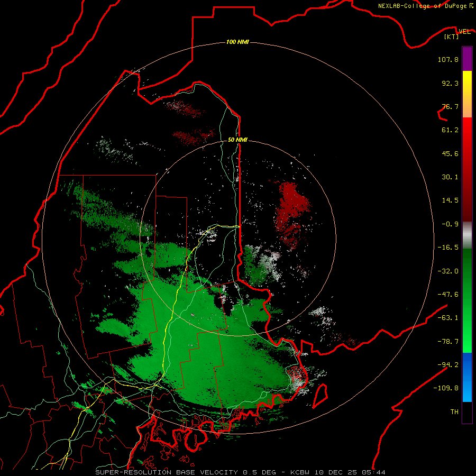Click the 14.5 value on velocity scale
The height and width of the screenshot is (476, 476).
click(450, 200)
